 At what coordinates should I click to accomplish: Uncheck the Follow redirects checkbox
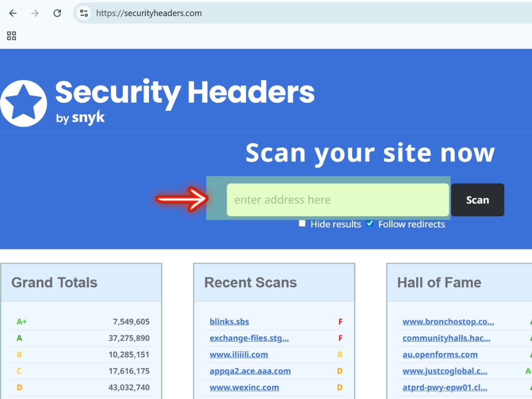coord(370,223)
